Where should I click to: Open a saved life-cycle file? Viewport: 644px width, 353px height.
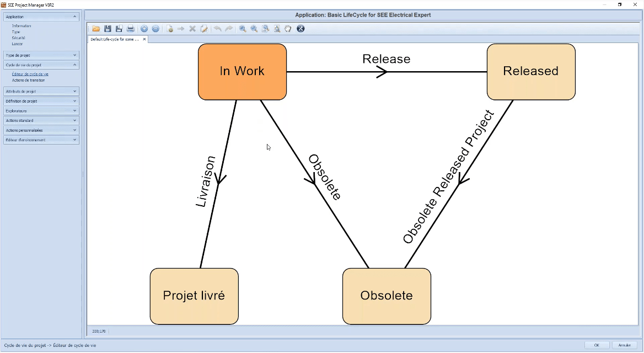95,29
